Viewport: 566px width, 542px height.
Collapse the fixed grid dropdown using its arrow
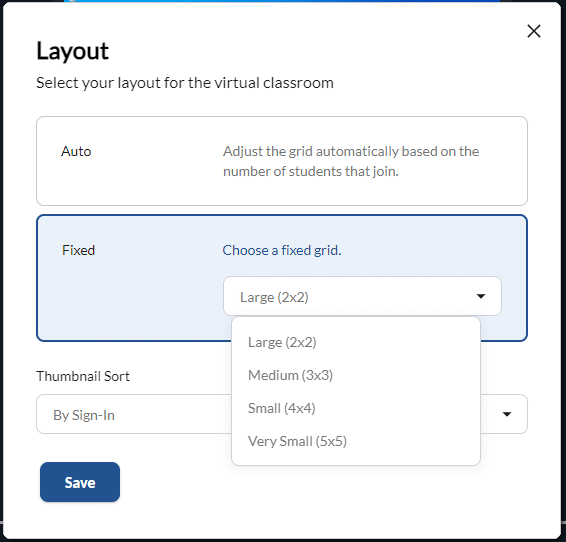480,296
